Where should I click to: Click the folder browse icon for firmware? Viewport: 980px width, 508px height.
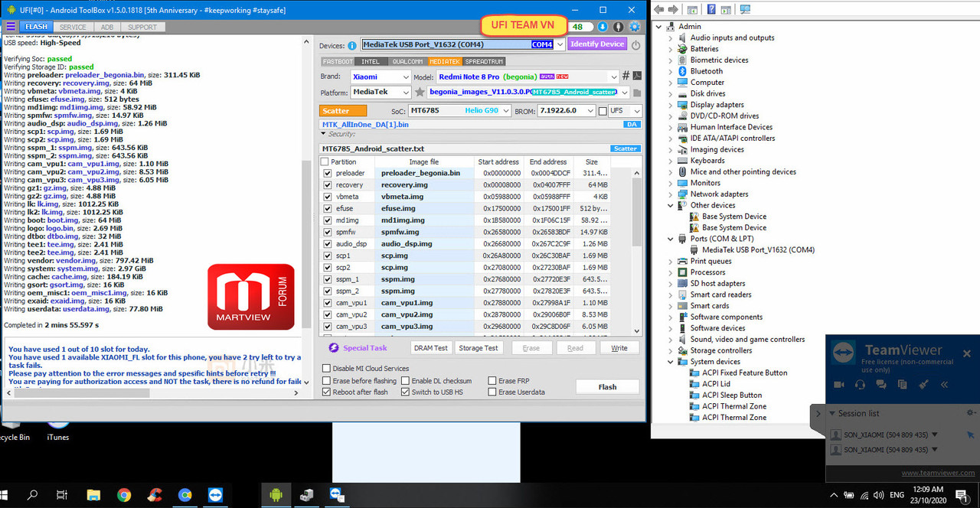click(x=637, y=92)
